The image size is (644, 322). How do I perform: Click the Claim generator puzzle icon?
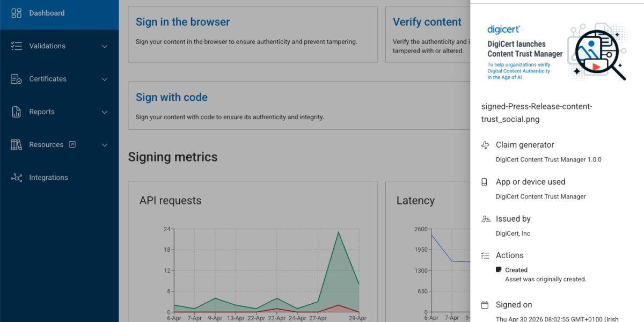click(485, 145)
